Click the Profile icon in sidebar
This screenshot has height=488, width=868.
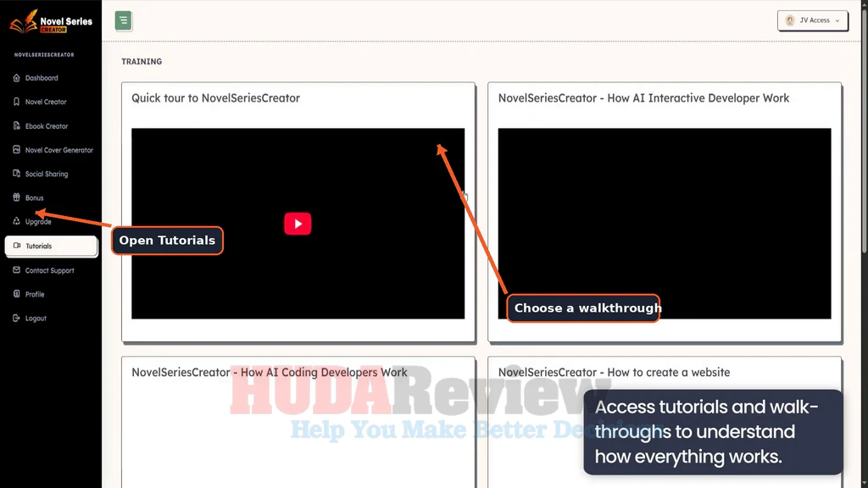click(x=17, y=294)
